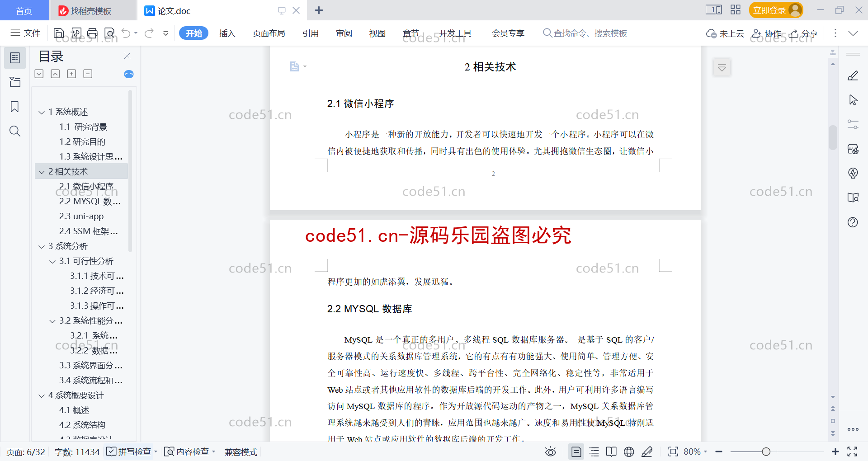
Task: Open the 页面布局 ribbon tab
Action: 269,33
